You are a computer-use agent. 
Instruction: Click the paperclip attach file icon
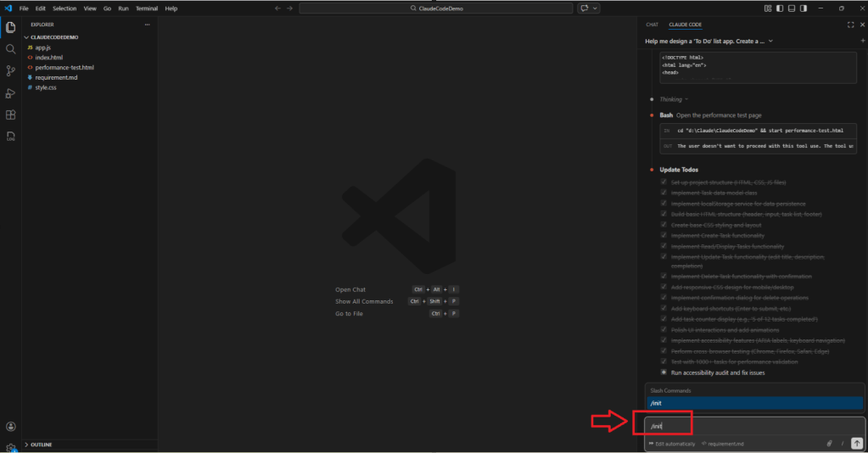829,444
